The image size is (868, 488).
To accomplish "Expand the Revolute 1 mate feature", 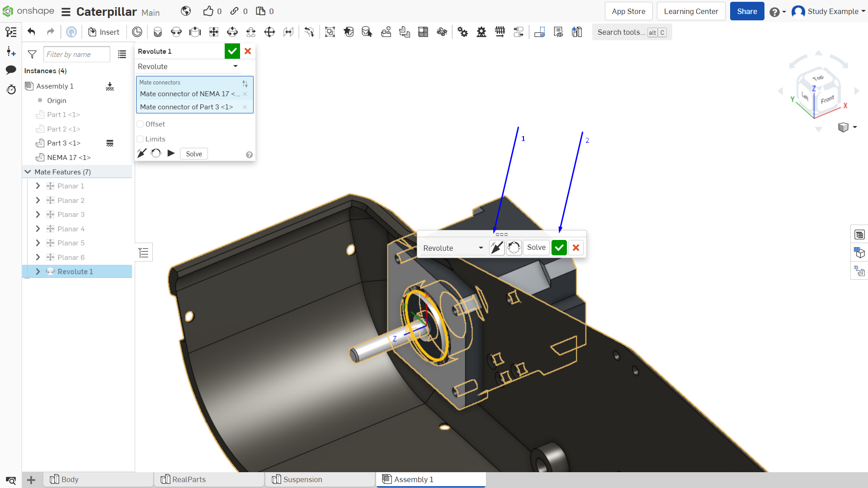I will pos(38,272).
